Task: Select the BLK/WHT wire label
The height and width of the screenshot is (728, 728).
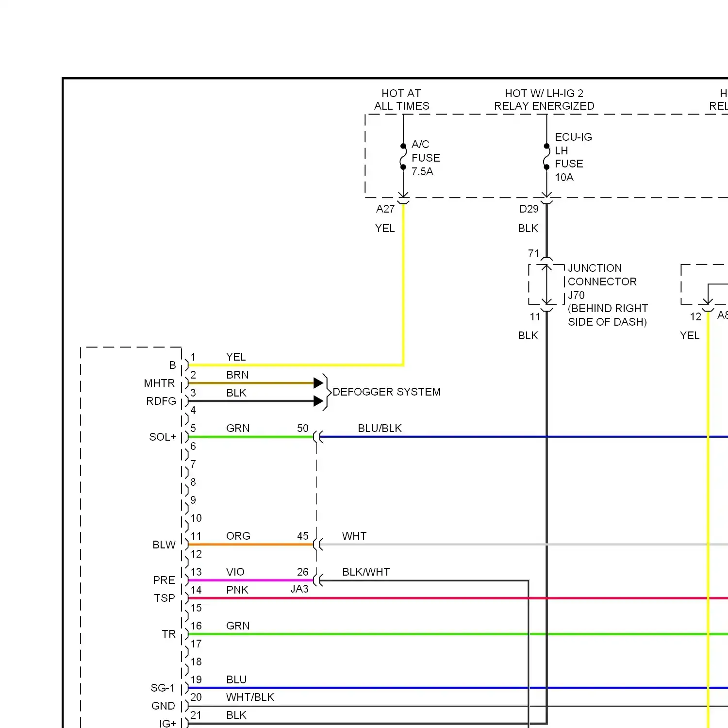Action: click(x=366, y=572)
